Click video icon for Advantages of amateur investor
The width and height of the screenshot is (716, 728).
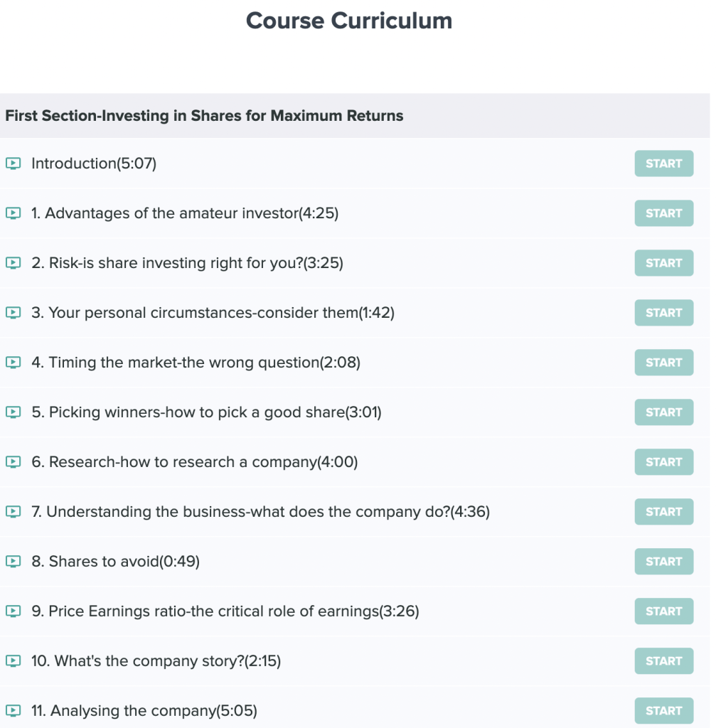13,213
